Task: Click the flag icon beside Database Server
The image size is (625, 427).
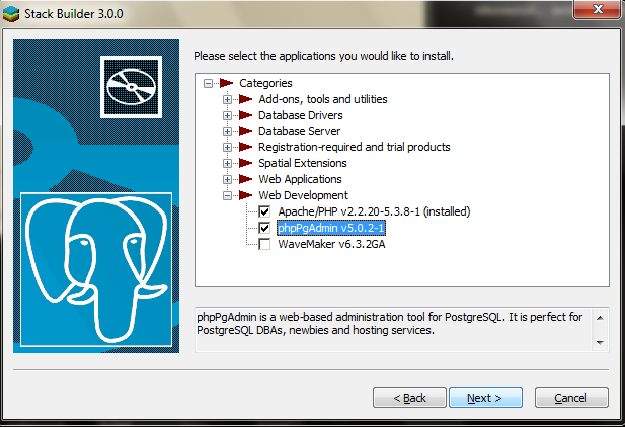Action: [246, 131]
